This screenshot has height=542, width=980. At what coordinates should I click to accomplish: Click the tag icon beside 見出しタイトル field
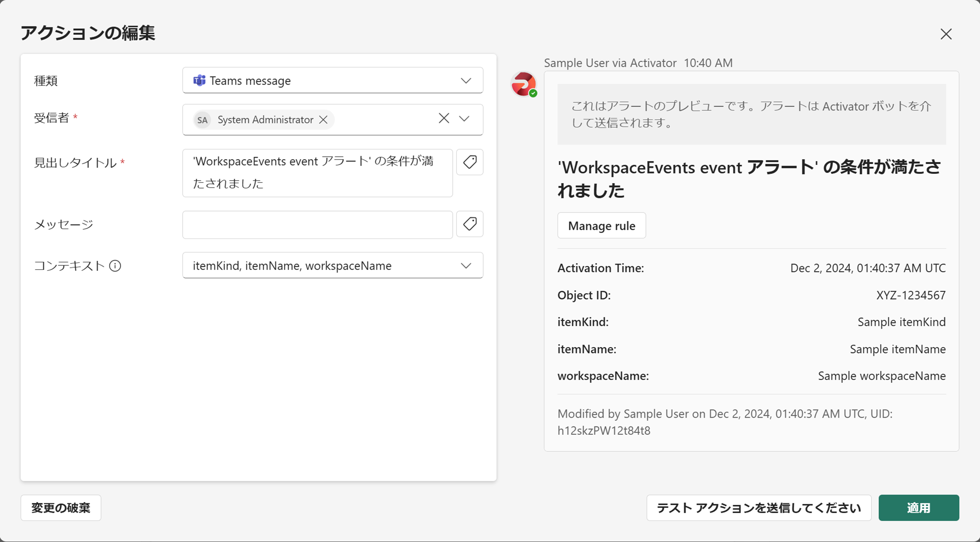point(469,162)
